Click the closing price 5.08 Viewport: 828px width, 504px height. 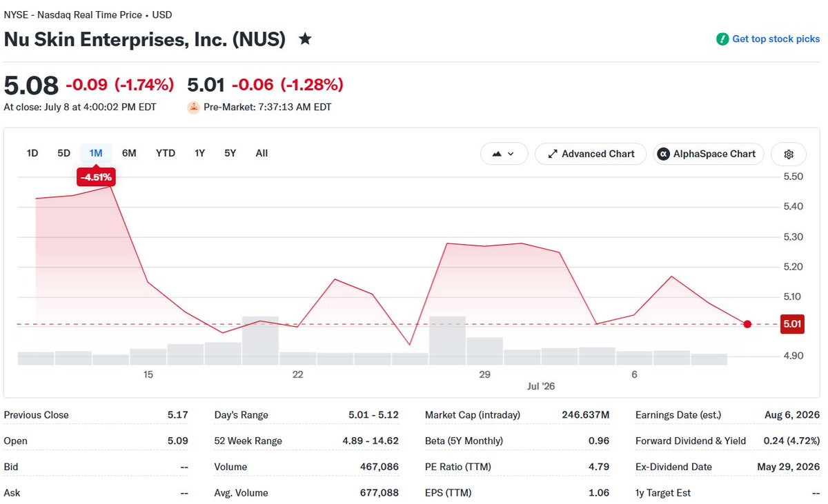[x=31, y=85]
